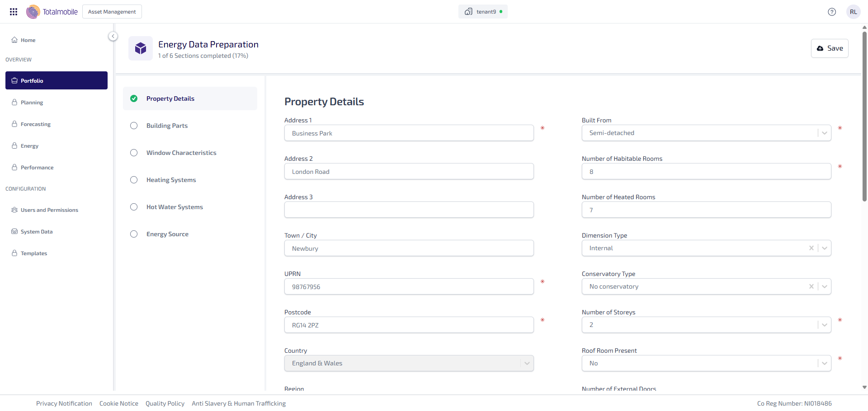Open Users and Permissions in sidebar
The image size is (868, 411).
click(49, 210)
